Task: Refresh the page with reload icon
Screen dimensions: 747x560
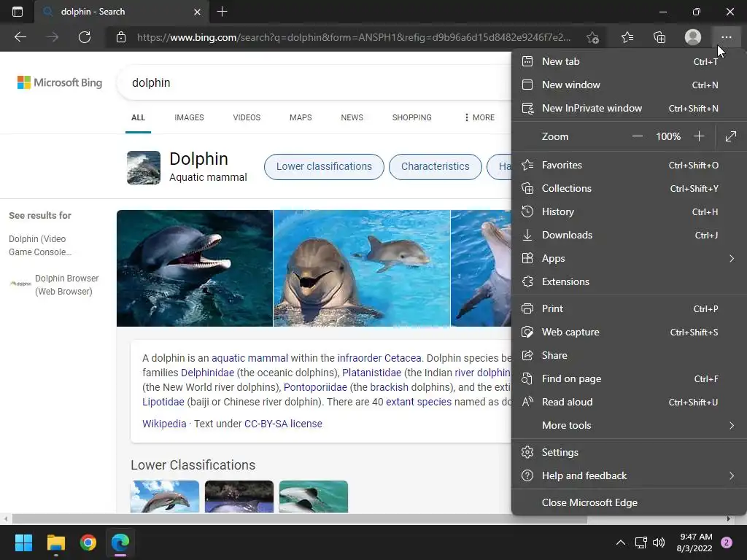Action: click(x=85, y=37)
